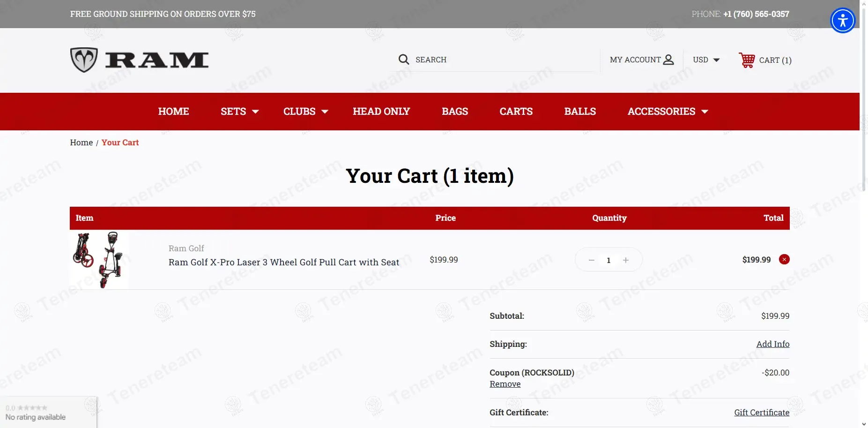
Task: Click the golf pull cart thumbnail
Action: click(99, 260)
